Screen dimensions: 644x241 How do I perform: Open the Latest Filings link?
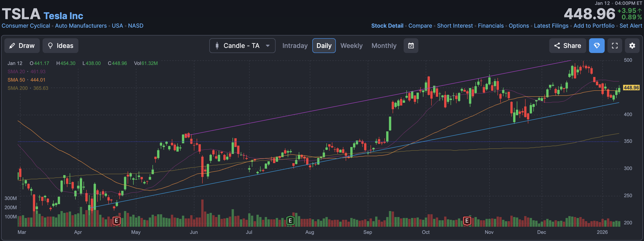pos(551,26)
